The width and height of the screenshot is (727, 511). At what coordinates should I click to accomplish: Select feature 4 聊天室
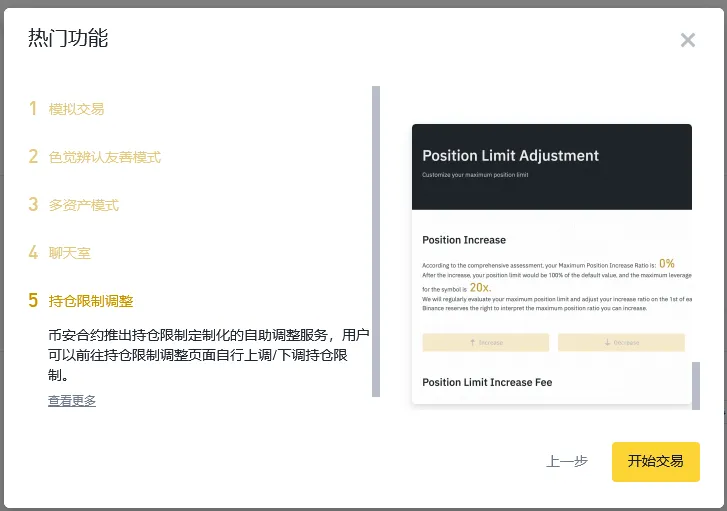60,253
